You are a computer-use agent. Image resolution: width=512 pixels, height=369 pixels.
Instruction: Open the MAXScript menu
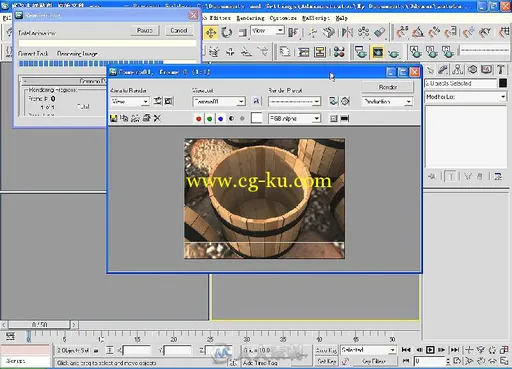click(316, 18)
